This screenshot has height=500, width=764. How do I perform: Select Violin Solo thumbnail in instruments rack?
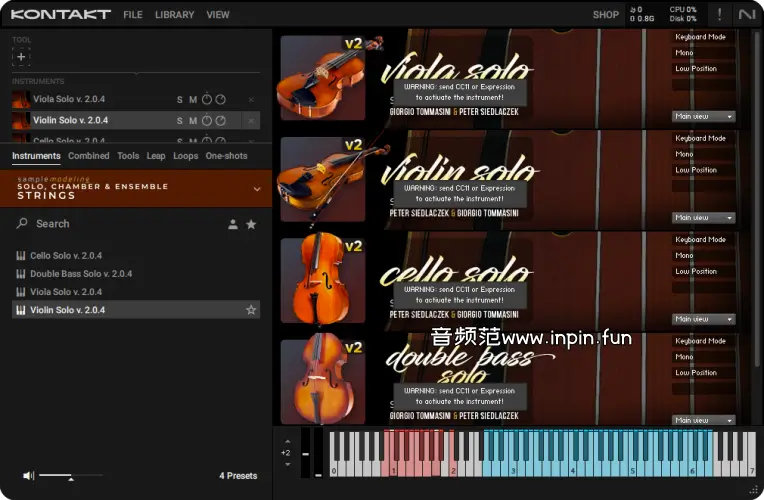21,120
